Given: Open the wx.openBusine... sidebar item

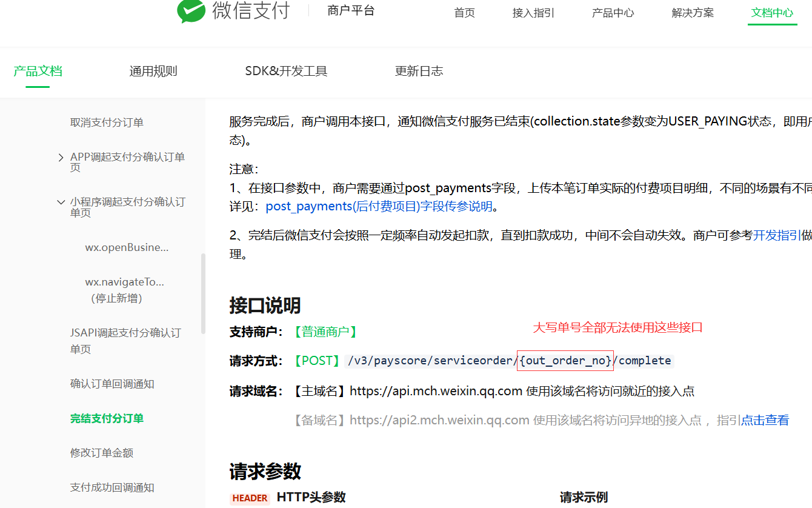Looking at the screenshot, I should pyautogui.click(x=127, y=247).
